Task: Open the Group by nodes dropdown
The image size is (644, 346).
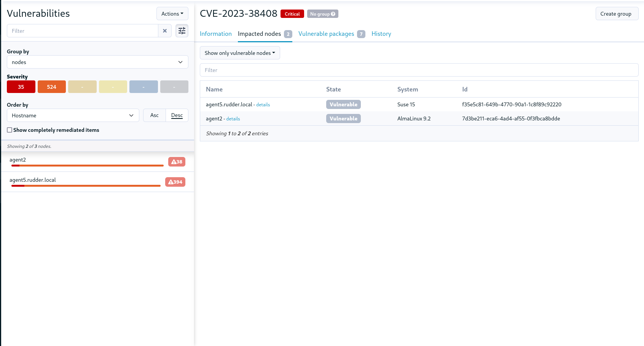Action: 97,62
